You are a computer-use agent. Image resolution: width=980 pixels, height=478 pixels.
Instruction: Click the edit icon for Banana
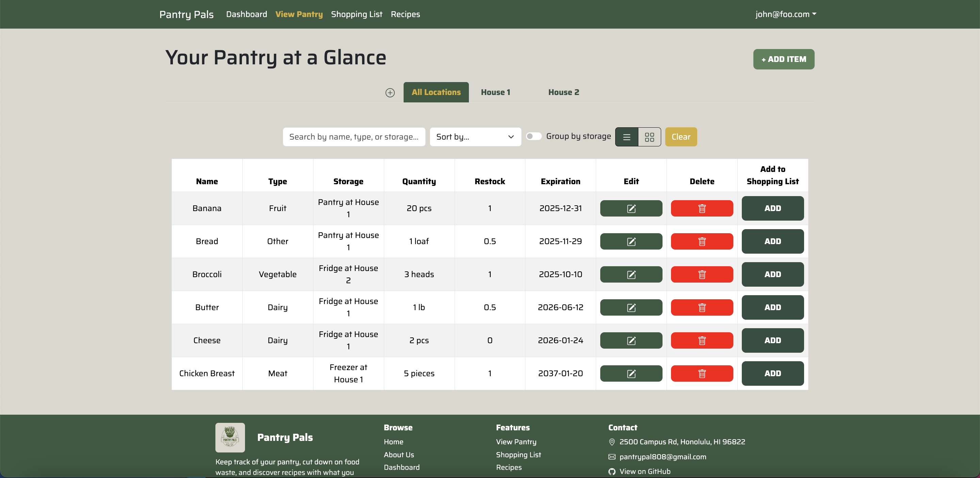[631, 208]
